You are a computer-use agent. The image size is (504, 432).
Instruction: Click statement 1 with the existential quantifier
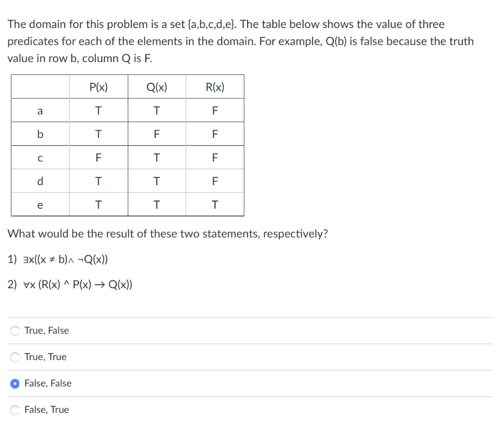tap(58, 259)
